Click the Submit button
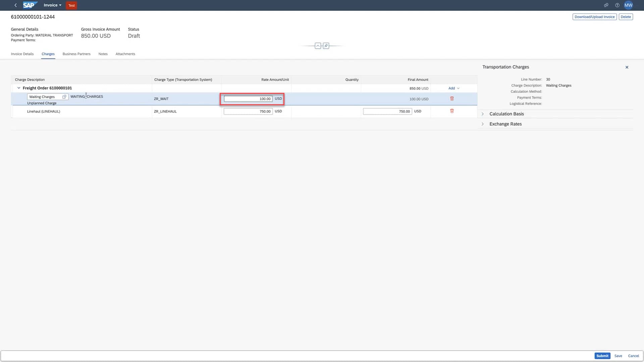The width and height of the screenshot is (644, 362). click(x=602, y=356)
